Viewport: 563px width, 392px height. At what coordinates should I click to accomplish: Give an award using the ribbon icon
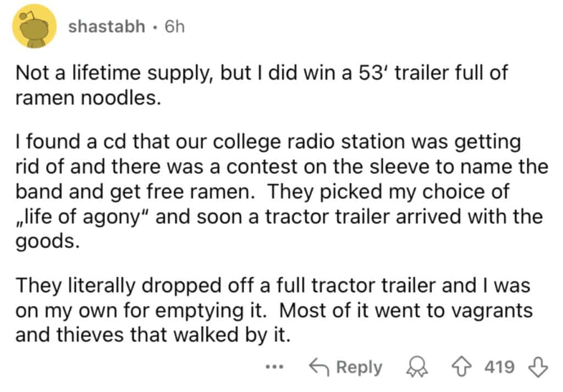(x=417, y=367)
